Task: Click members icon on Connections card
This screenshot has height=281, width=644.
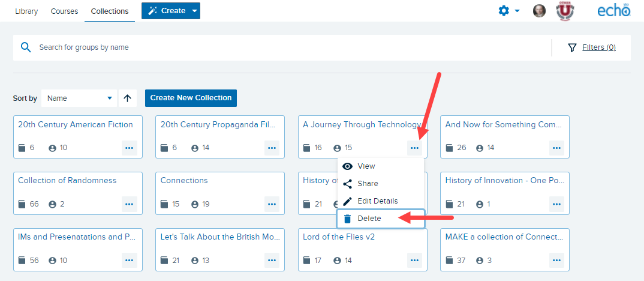Action: point(195,204)
